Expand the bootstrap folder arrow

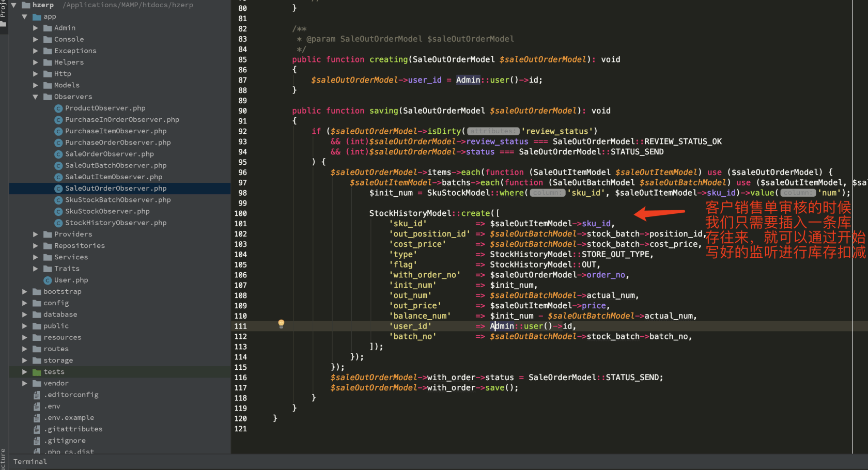[24, 292]
